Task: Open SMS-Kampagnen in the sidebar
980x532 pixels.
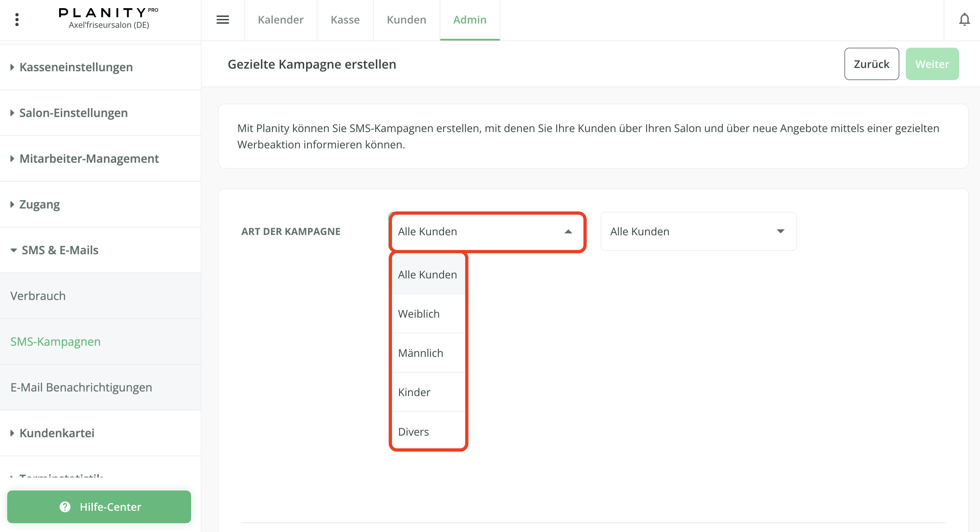Action: click(100, 341)
